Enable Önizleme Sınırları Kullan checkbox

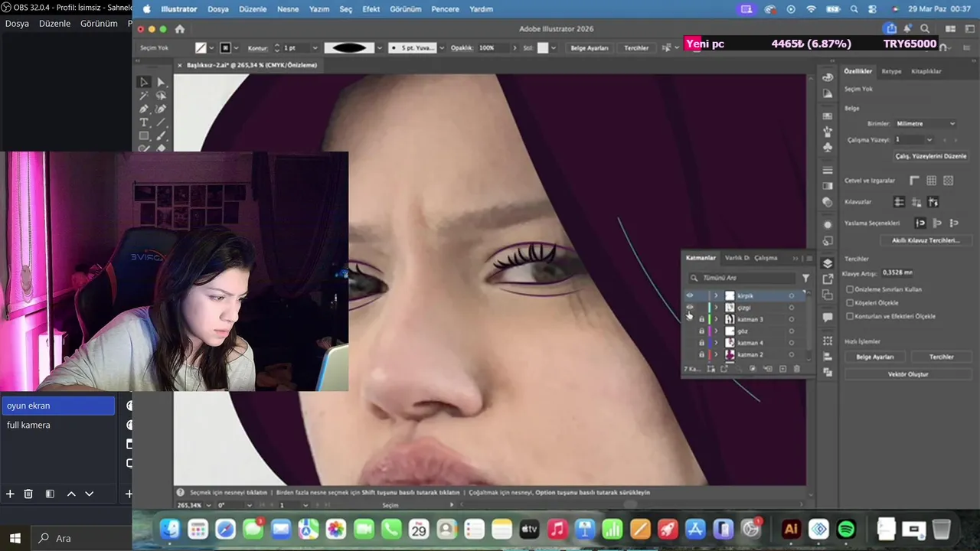point(849,289)
